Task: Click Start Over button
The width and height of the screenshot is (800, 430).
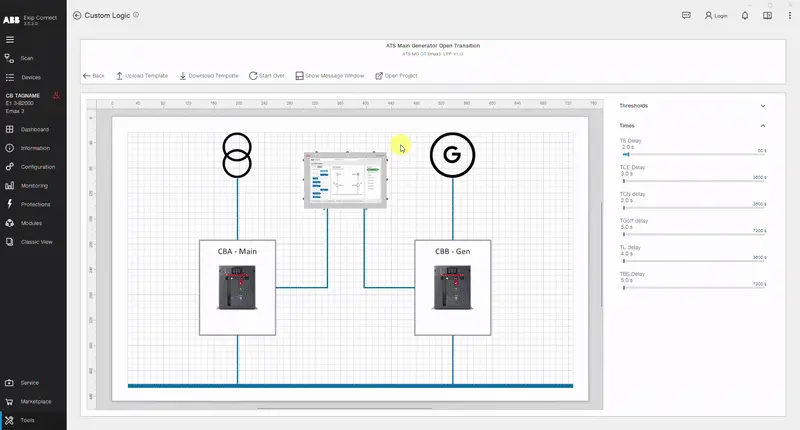Action: pos(267,76)
